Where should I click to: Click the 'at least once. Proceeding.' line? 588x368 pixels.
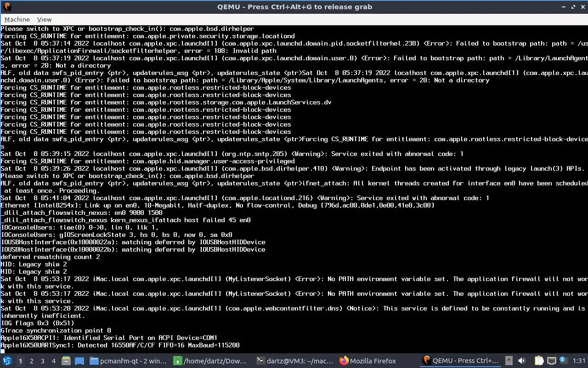click(x=51, y=190)
